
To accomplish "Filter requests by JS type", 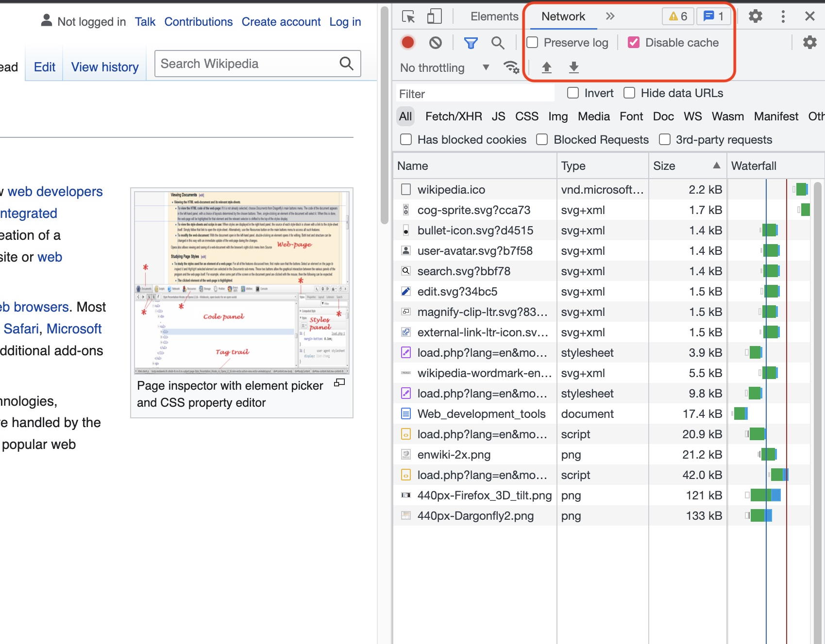I will (x=498, y=116).
